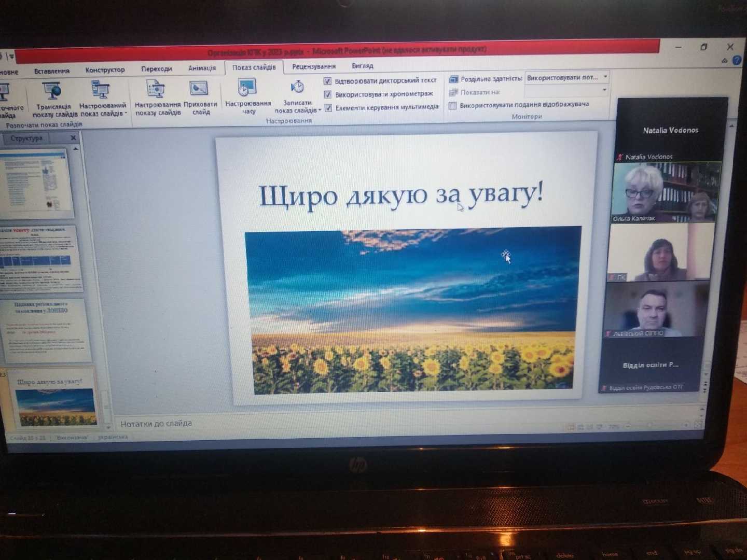The width and height of the screenshot is (747, 560).
Task: Open the Показати на dropdown
Action: tap(604, 91)
